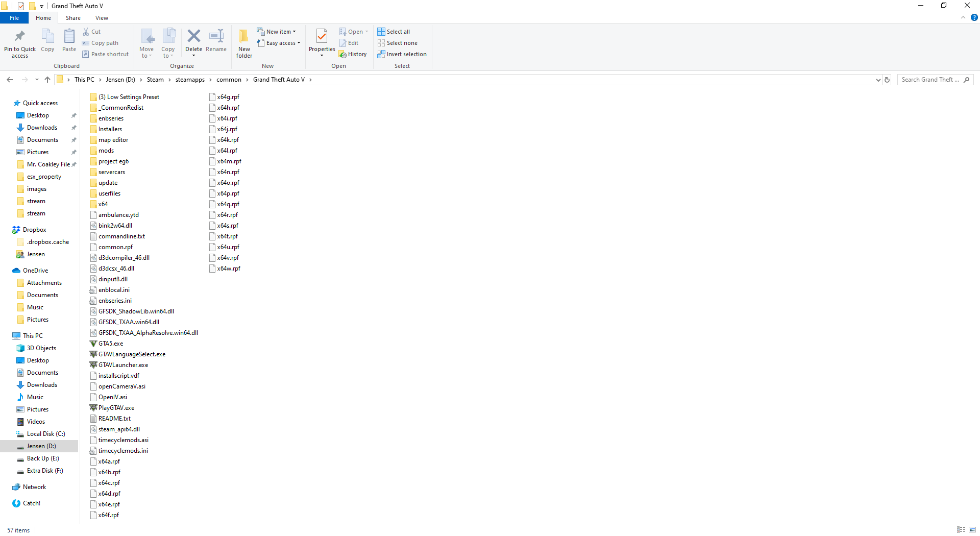Image resolution: width=980 pixels, height=536 pixels.
Task: Select the x64w.rpf file
Action: pos(229,269)
